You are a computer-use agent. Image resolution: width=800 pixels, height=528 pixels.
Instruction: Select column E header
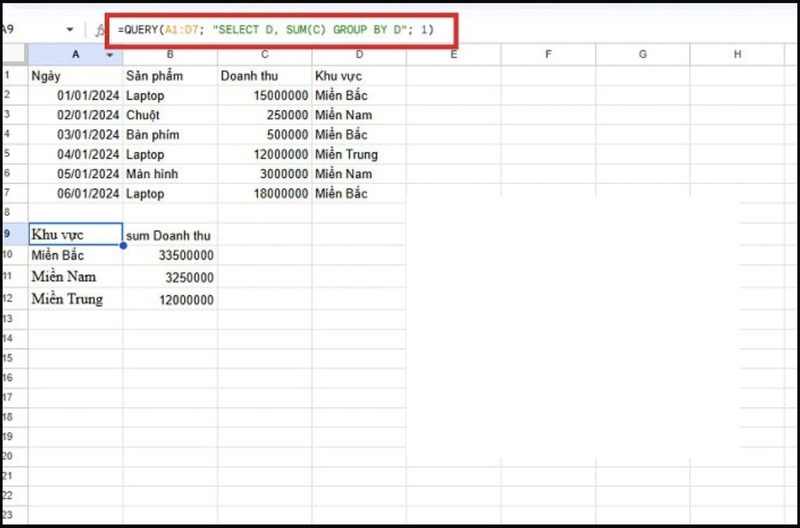(453, 54)
